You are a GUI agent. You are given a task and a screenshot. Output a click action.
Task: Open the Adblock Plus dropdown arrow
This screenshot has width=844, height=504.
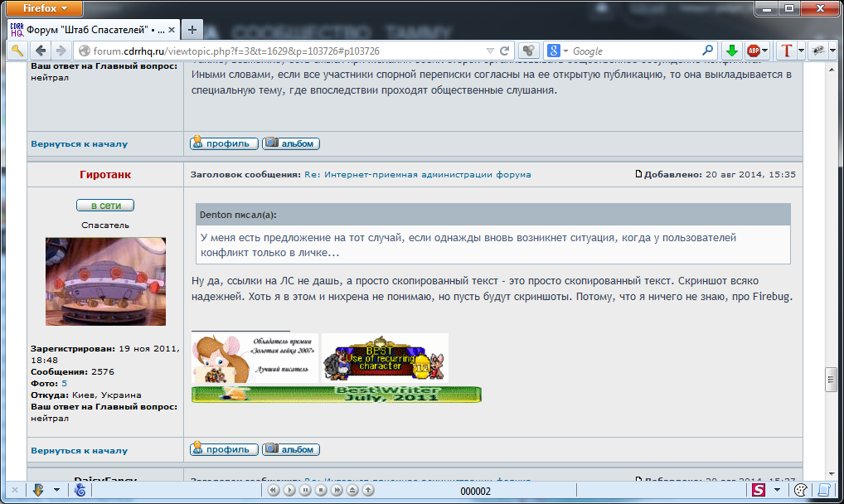(x=765, y=51)
